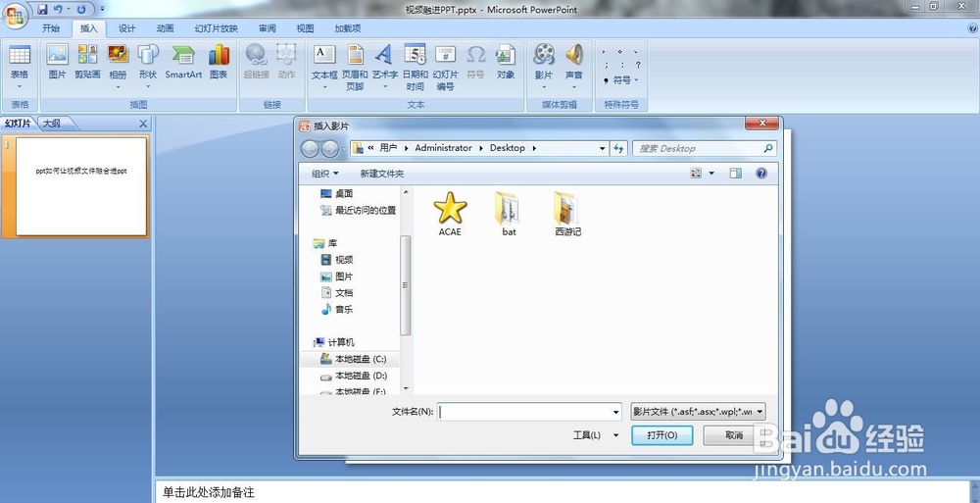Click Administrator in the address path

pyautogui.click(x=443, y=148)
